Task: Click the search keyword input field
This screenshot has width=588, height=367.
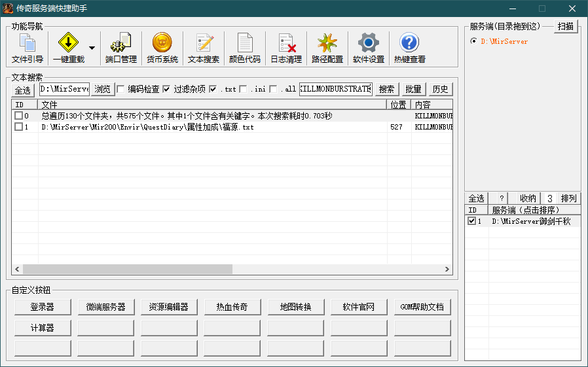Action: [335, 89]
